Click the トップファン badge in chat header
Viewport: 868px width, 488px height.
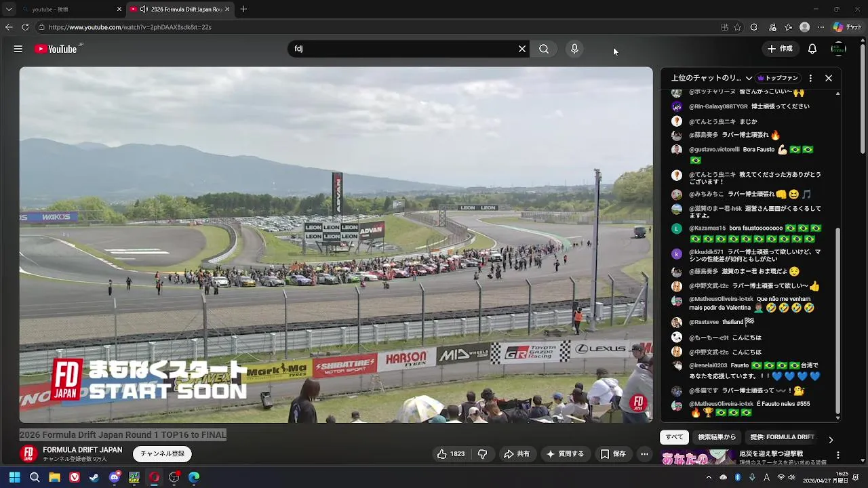click(x=778, y=78)
